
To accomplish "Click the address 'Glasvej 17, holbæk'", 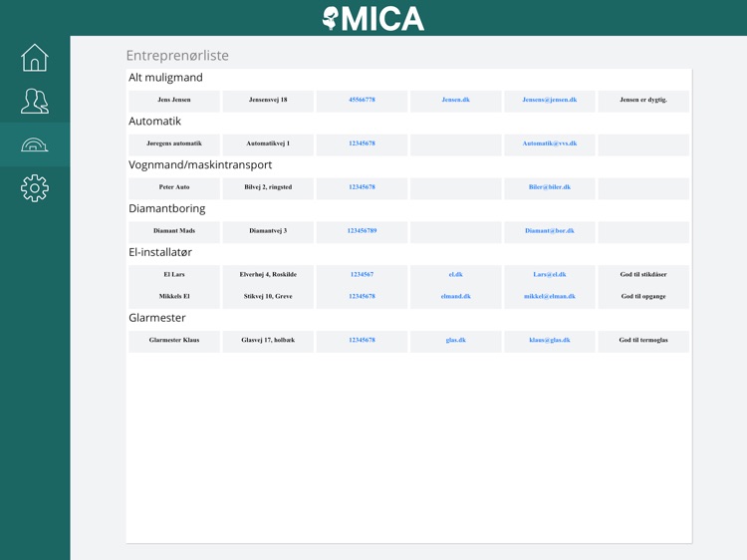I will (268, 340).
